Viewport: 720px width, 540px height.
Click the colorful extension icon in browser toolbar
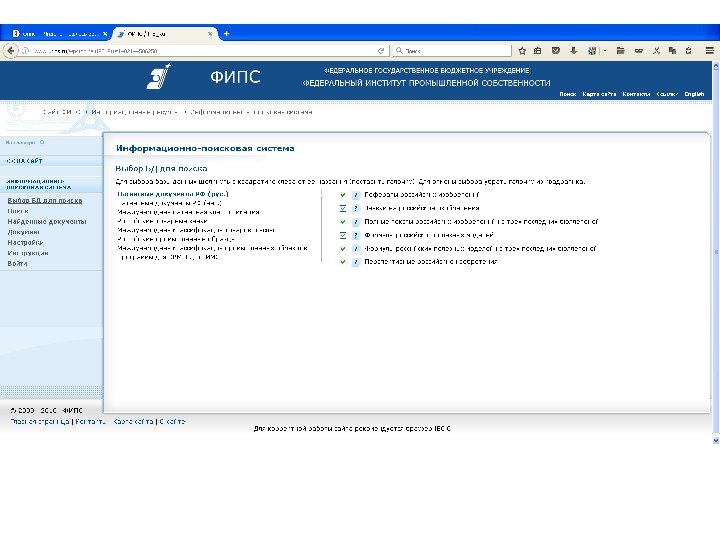tap(592, 51)
